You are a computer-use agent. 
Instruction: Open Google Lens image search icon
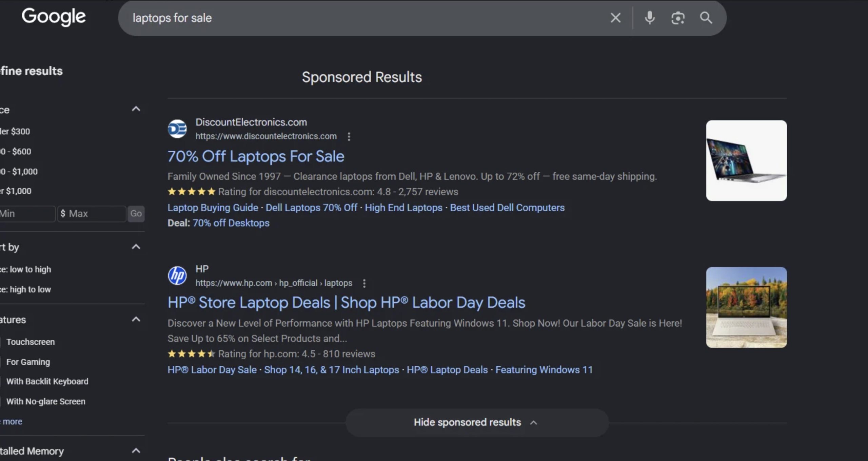678,18
